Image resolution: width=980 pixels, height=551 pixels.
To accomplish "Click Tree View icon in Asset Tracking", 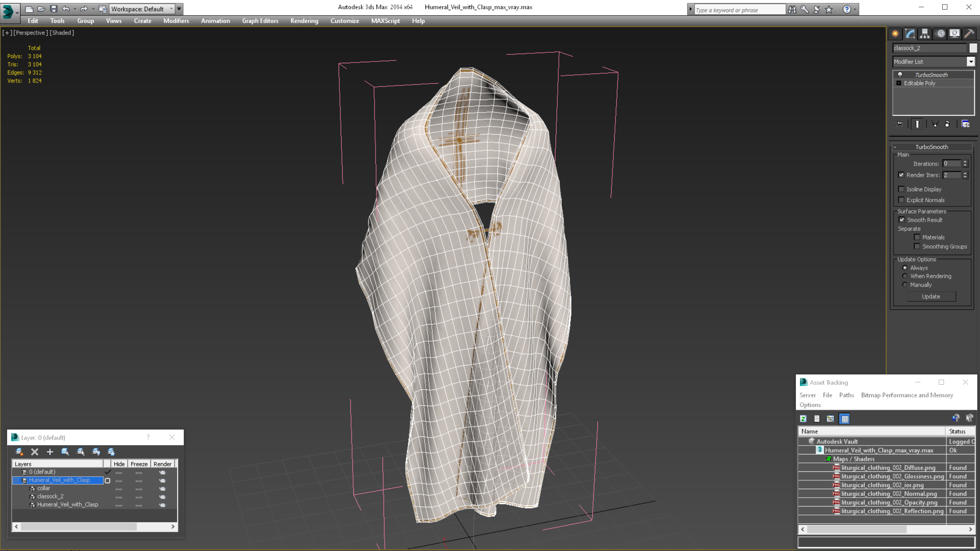I will pyautogui.click(x=831, y=419).
